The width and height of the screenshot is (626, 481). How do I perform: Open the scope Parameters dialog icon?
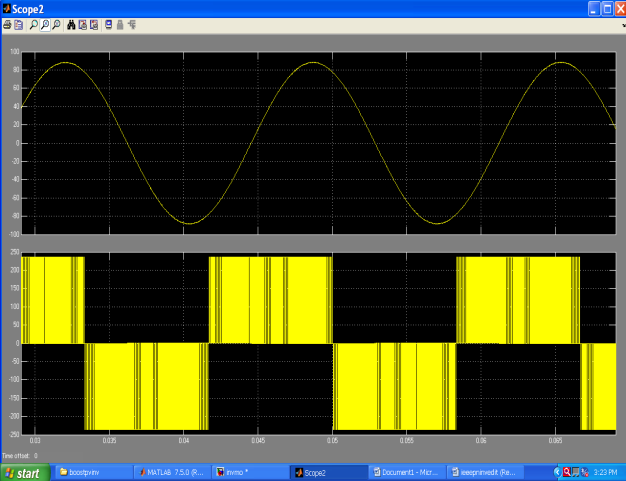click(x=19, y=23)
